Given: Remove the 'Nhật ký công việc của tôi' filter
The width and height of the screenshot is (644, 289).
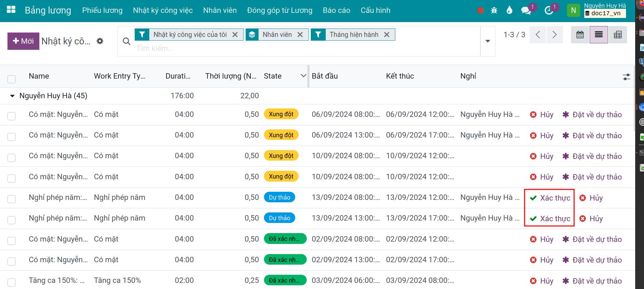Looking at the screenshot, I should click(235, 35).
